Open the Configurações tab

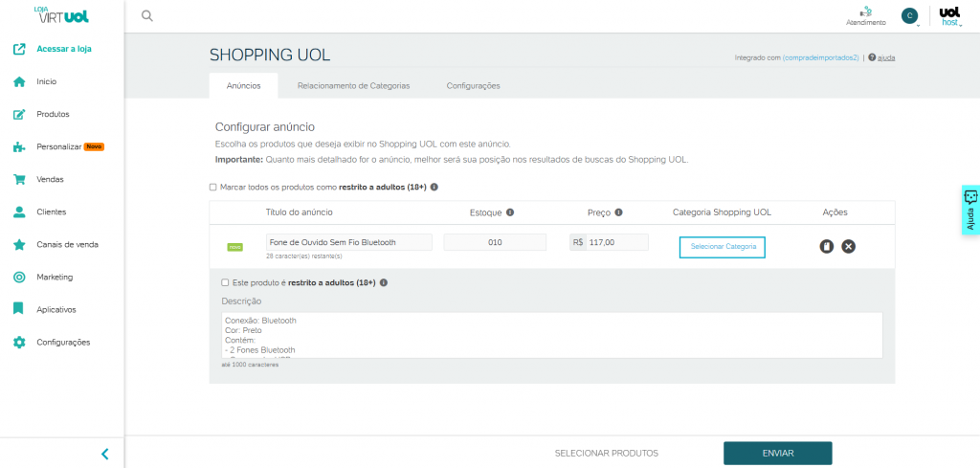[473, 85]
